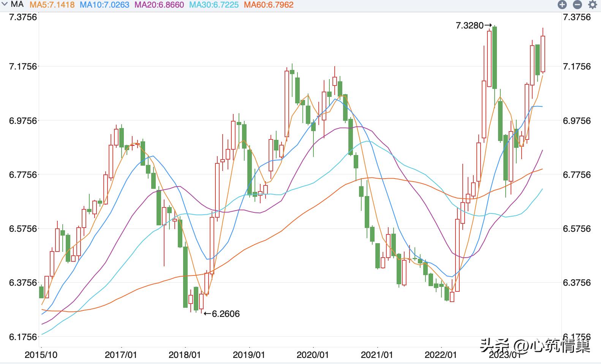Click right axis 7.1756 price label
Viewport: 601px width, 364px height.
point(577,66)
